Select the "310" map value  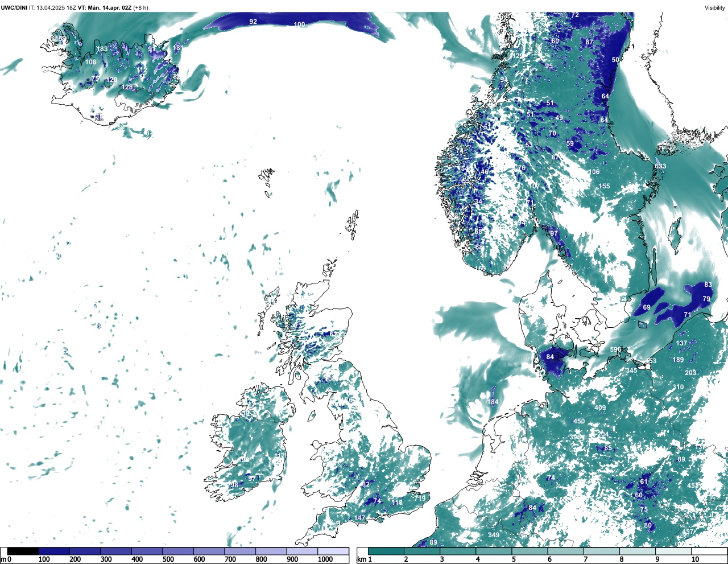coord(678,387)
